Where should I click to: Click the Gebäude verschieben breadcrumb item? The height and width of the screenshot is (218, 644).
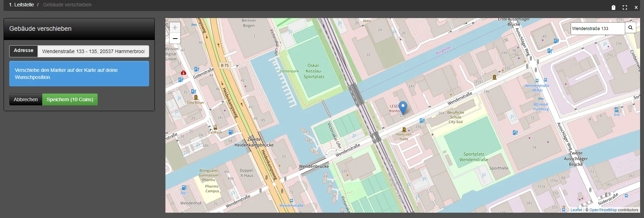(67, 5)
